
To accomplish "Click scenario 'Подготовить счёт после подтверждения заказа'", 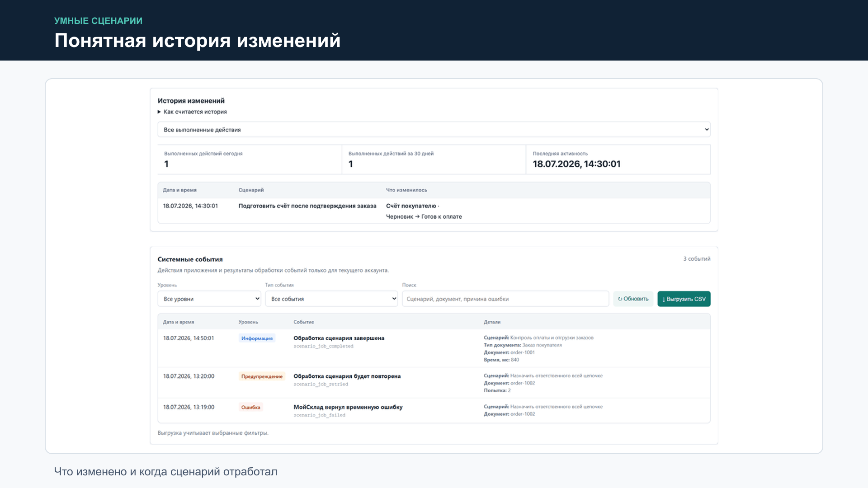I will click(307, 206).
